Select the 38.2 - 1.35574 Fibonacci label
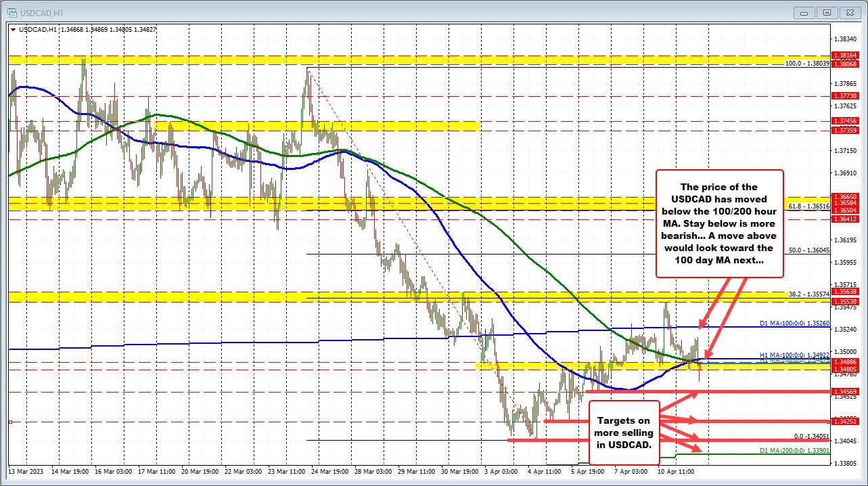The image size is (868, 486). 809,294
